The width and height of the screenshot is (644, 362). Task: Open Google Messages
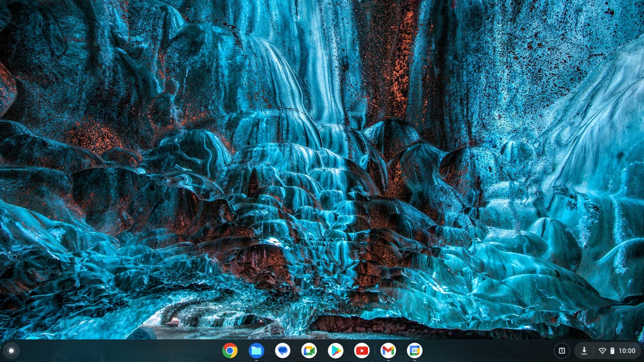(283, 351)
